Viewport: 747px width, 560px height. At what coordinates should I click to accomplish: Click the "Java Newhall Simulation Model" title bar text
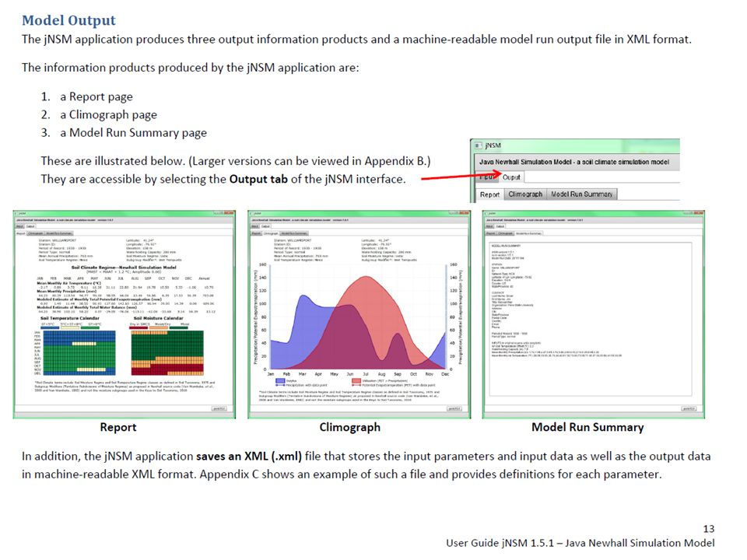pos(574,162)
